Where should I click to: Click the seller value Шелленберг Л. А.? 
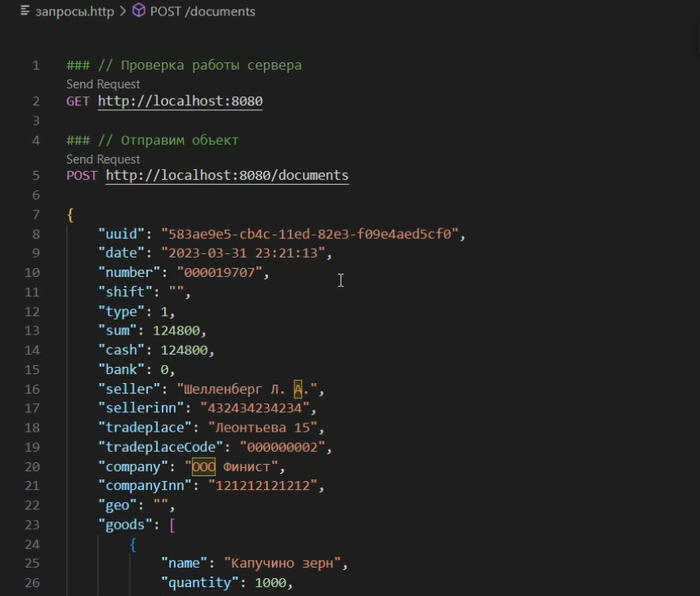pos(247,390)
